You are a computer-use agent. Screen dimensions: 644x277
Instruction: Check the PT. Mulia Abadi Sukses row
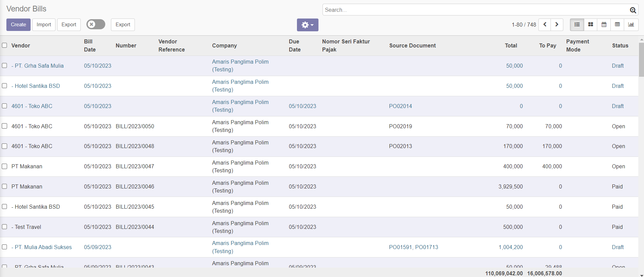click(x=4, y=247)
